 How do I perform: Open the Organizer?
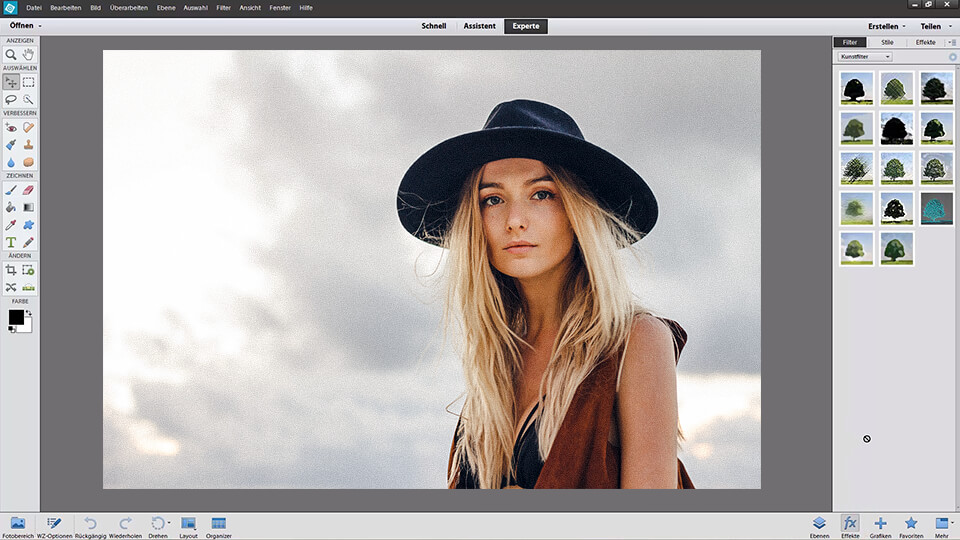[x=219, y=527]
